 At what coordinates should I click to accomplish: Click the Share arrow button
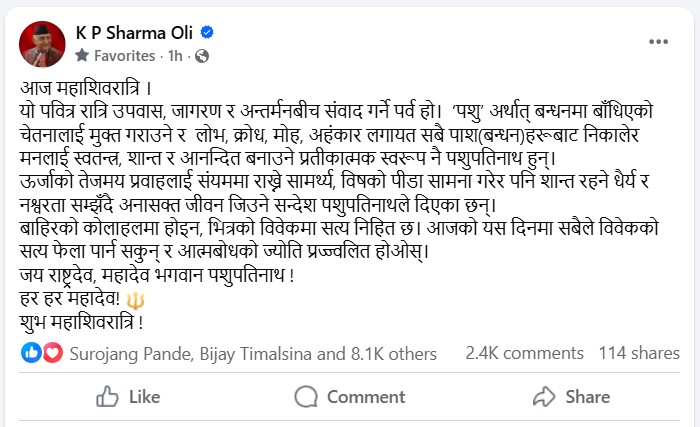[x=572, y=397]
